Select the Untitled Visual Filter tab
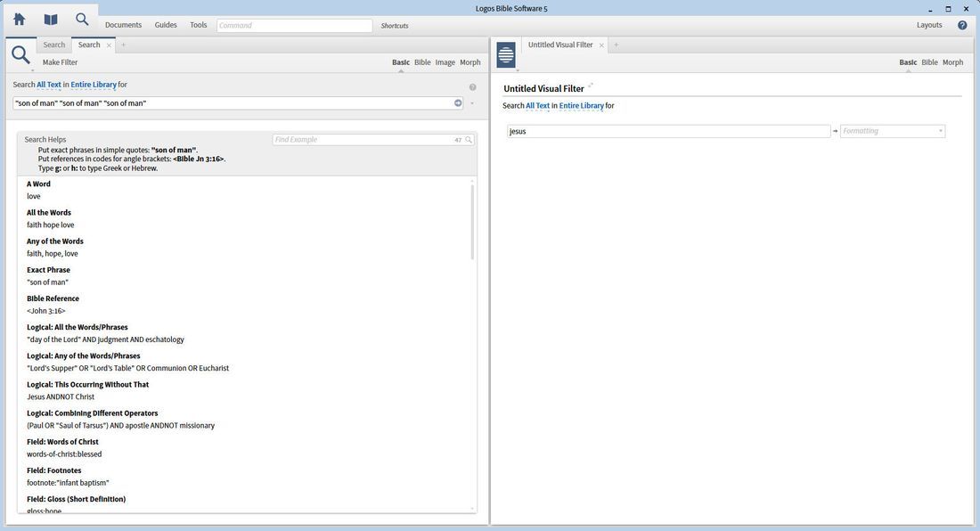This screenshot has height=531, width=980. tap(560, 45)
